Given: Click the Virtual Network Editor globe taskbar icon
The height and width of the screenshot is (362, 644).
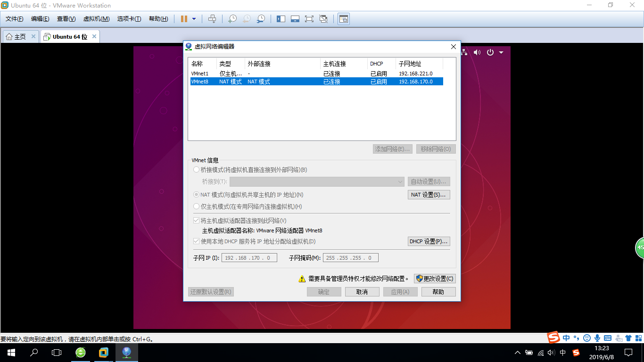Looking at the screenshot, I should click(126, 353).
